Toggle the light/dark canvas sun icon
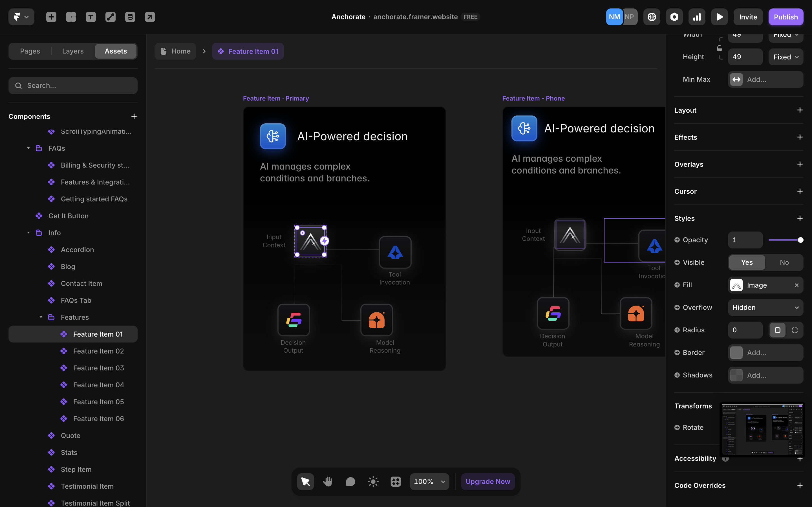Viewport: 812px width, 507px height. [373, 482]
